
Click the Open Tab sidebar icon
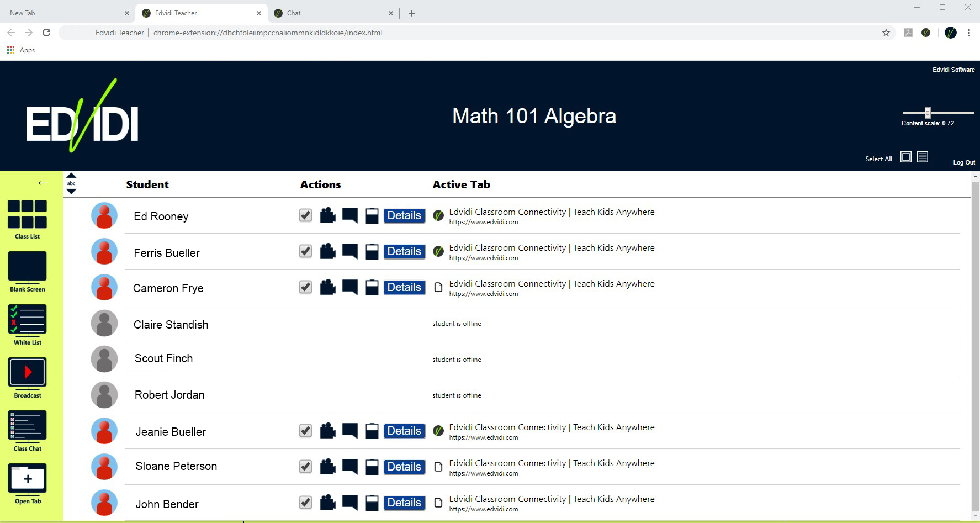coord(27,484)
